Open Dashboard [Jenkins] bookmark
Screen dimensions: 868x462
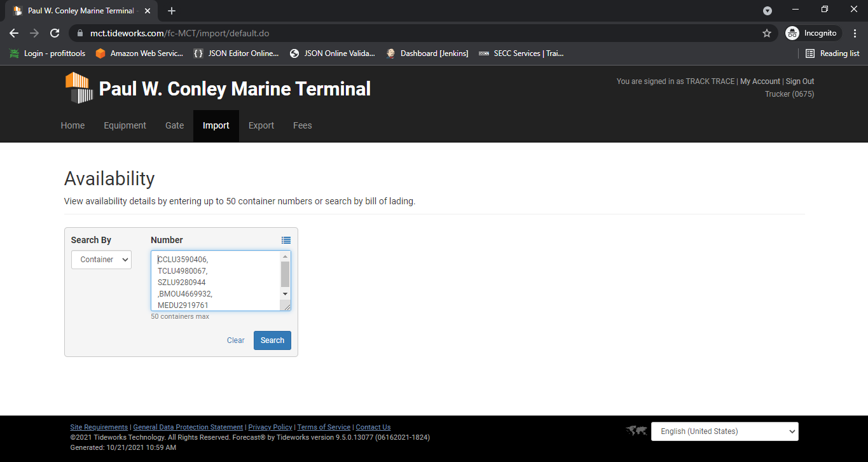pyautogui.click(x=427, y=53)
